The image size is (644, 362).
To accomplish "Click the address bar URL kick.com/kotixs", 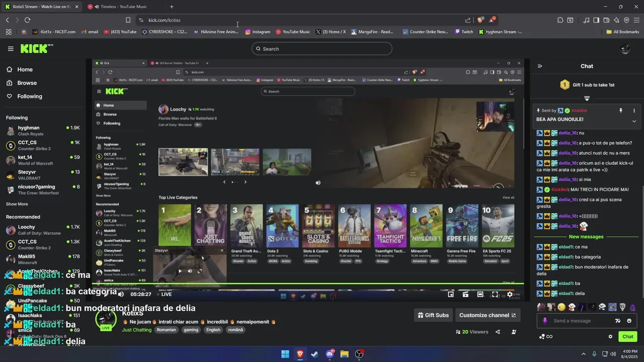I will [165, 20].
